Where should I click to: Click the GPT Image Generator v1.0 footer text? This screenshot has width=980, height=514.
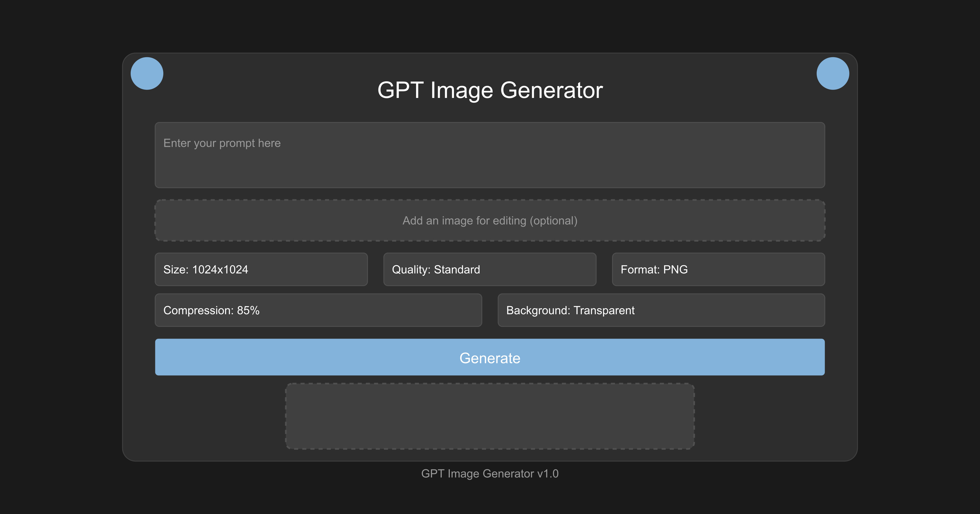(x=490, y=474)
